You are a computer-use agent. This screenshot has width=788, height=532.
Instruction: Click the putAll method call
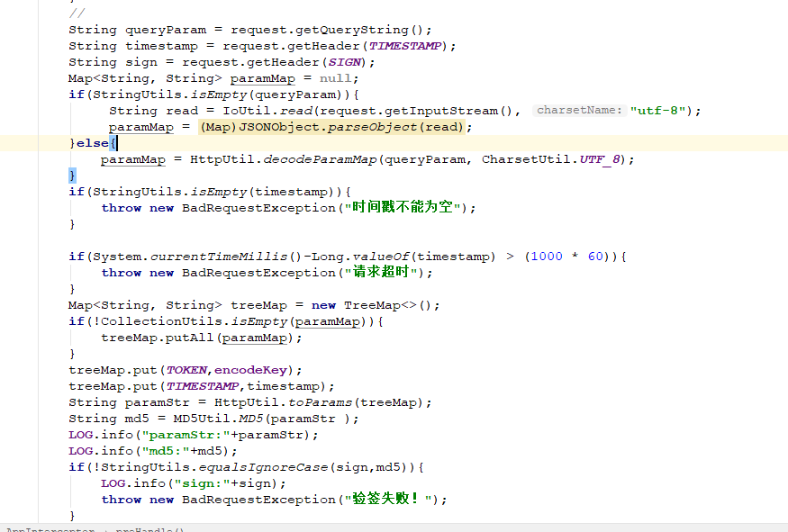[x=189, y=338]
